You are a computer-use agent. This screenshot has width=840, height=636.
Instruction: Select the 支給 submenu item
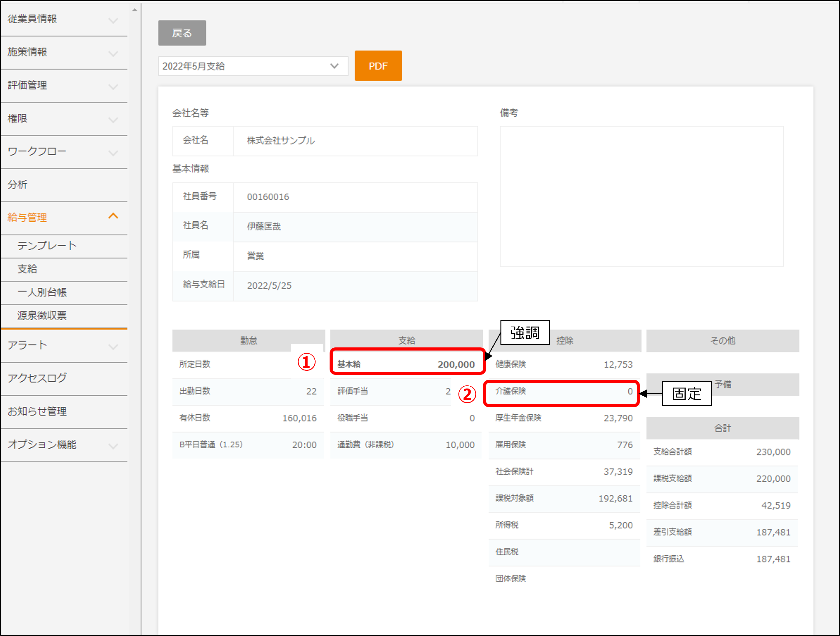click(x=27, y=269)
